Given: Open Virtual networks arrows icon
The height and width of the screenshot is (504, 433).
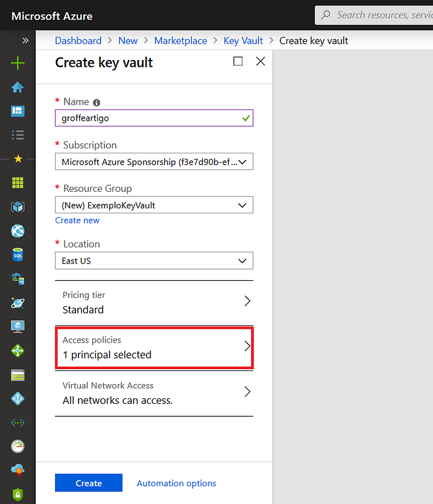Looking at the screenshot, I should point(18,422).
